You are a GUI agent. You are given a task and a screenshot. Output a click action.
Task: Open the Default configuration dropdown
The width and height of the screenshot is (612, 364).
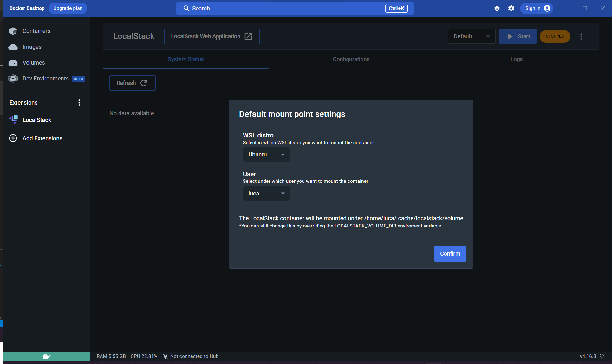pyautogui.click(x=472, y=36)
